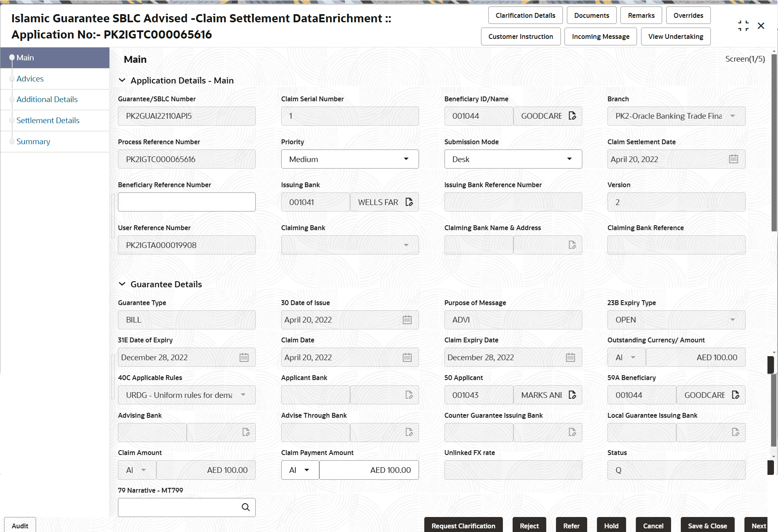The image size is (778, 532).
Task: Open 30 Date of Issue calendar icon
Action: (407, 320)
